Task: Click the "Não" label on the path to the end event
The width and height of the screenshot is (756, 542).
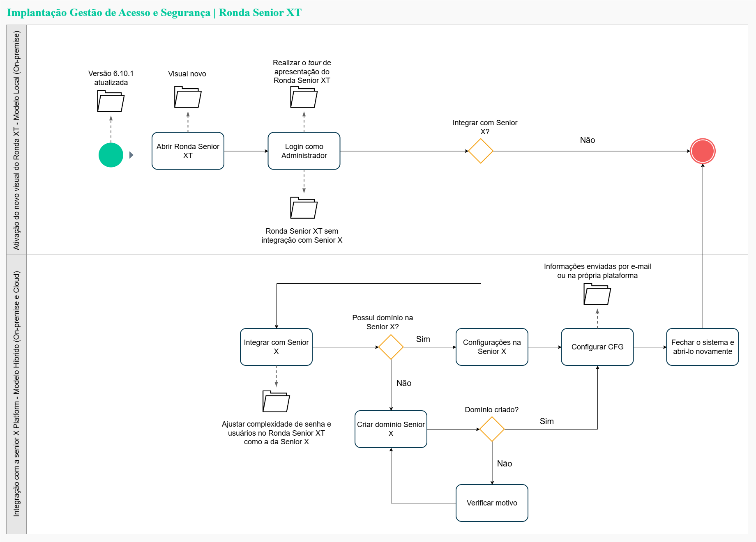Action: pos(588,140)
